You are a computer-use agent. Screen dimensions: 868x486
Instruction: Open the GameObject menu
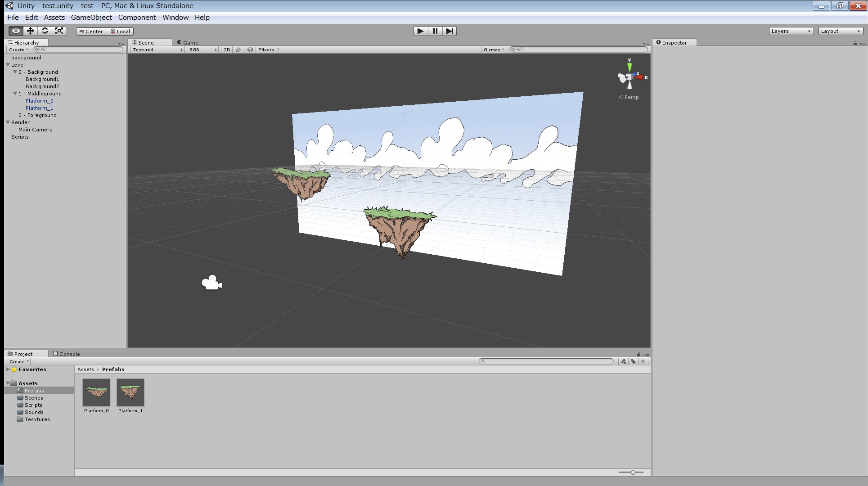[91, 18]
